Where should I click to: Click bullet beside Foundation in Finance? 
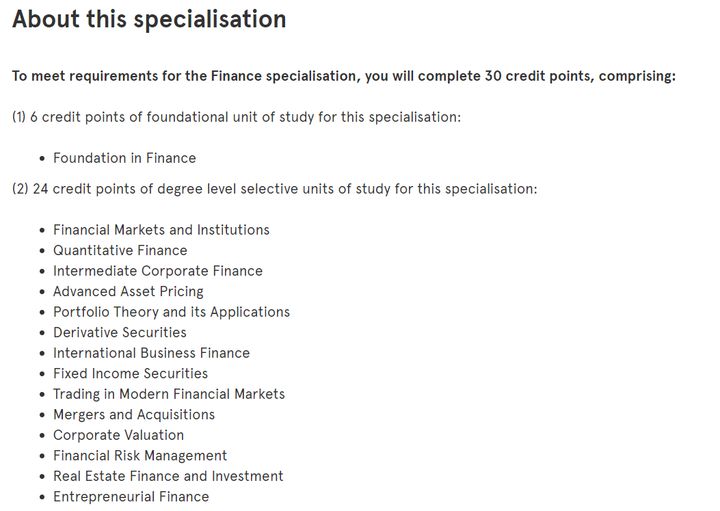click(x=43, y=159)
